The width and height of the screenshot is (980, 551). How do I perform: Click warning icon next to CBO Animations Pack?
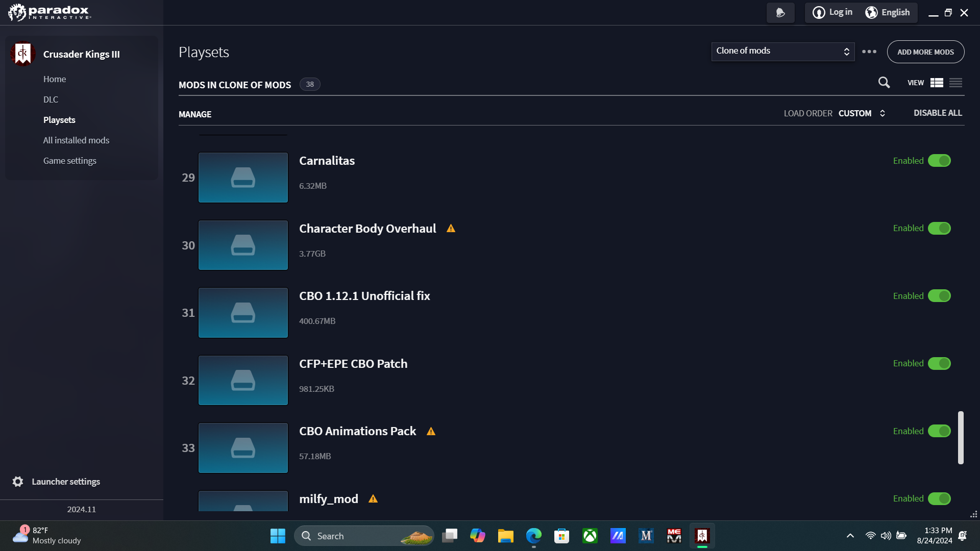pos(431,432)
